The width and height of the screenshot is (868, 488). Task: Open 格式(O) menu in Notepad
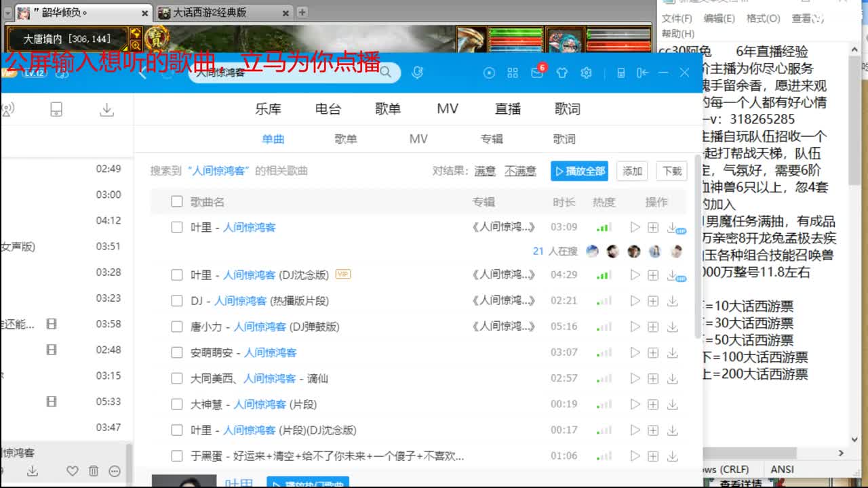tap(763, 18)
